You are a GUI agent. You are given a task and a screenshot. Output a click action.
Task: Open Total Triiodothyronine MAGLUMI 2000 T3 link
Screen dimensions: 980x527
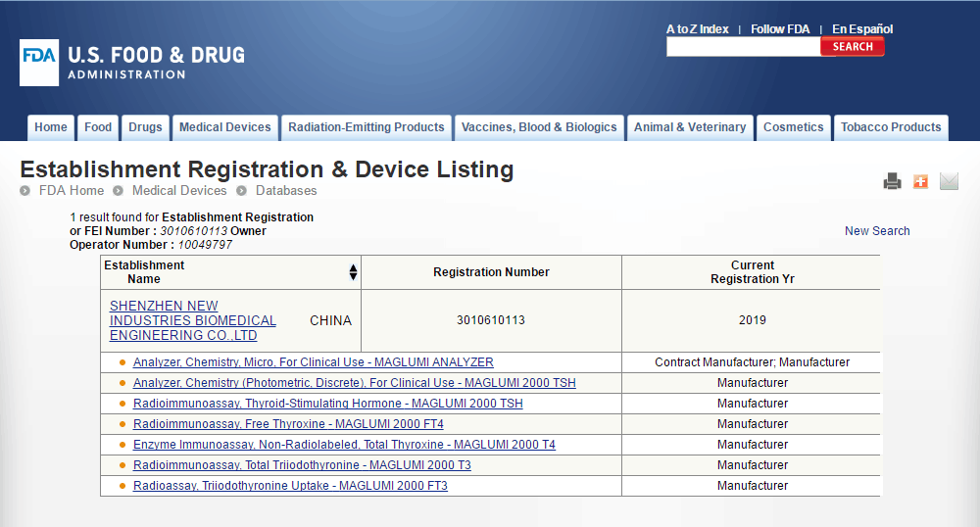(x=302, y=465)
